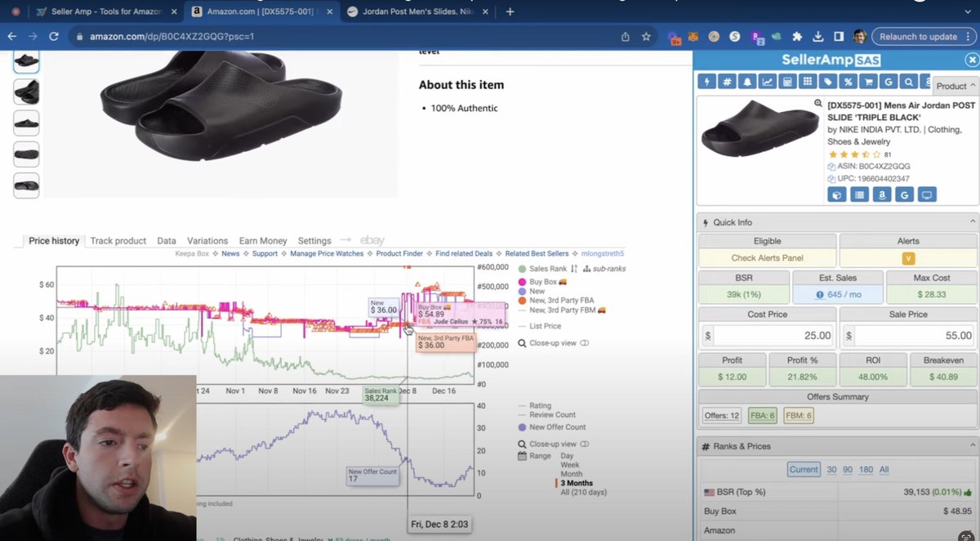Click the share icon in address bar
Viewport: 980px width, 541px height.
click(x=626, y=37)
